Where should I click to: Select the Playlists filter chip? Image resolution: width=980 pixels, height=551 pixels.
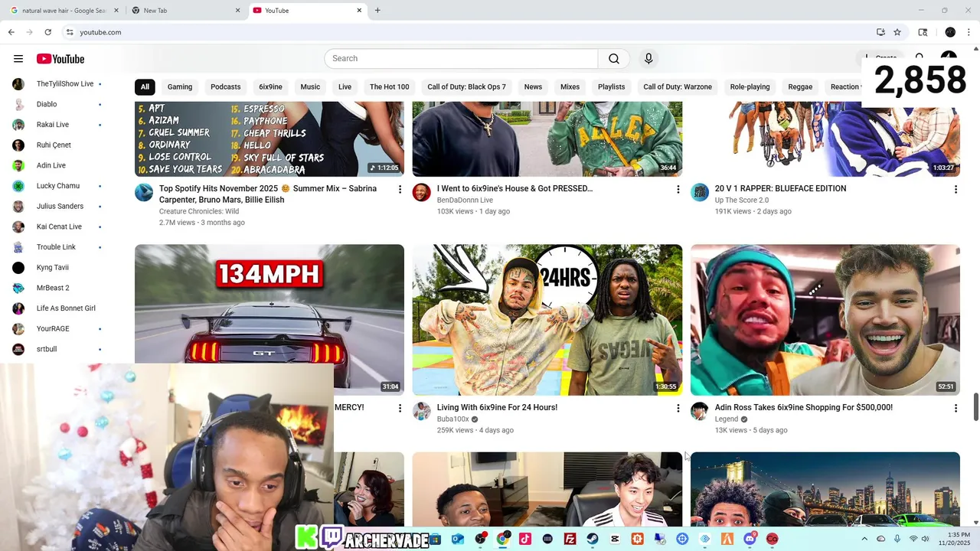point(612,86)
